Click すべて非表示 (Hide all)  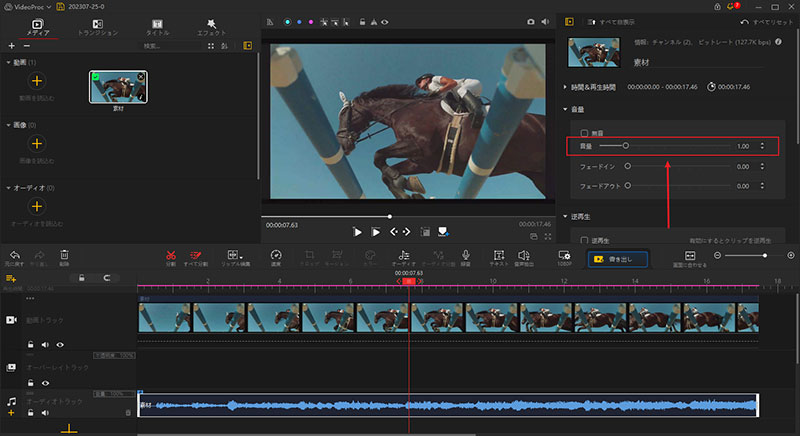(611, 22)
